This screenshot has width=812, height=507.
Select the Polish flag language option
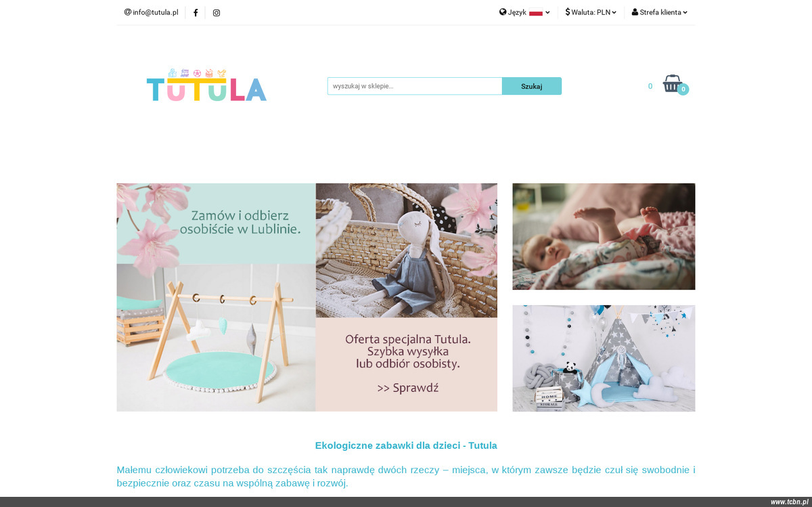536,12
